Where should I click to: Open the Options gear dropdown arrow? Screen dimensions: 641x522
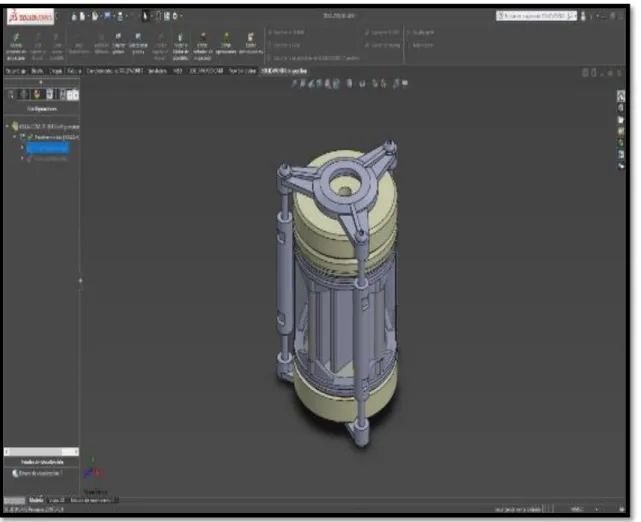[181, 16]
